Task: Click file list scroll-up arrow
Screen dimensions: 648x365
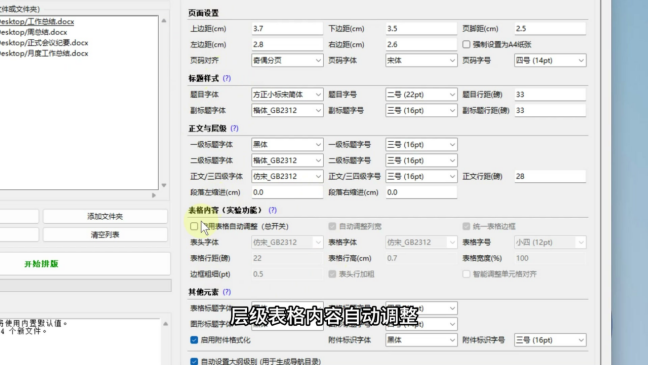Action: (164, 21)
